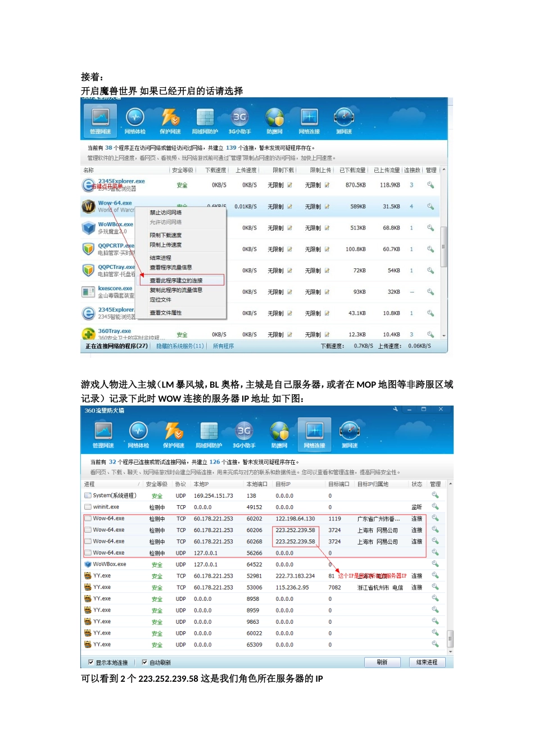Image resolution: width=534 pixels, height=756 pixels.
Task: Choose 查看文件属性 from the context menu
Action: 166,313
